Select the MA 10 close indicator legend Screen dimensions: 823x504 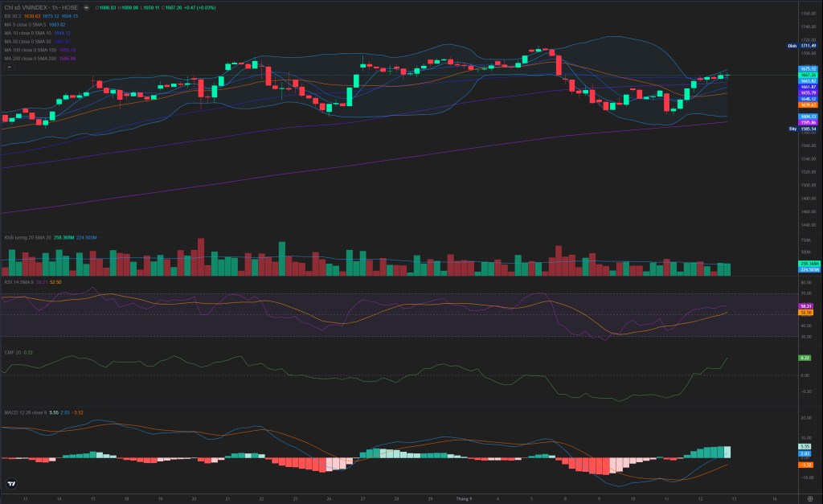pyautogui.click(x=37, y=33)
